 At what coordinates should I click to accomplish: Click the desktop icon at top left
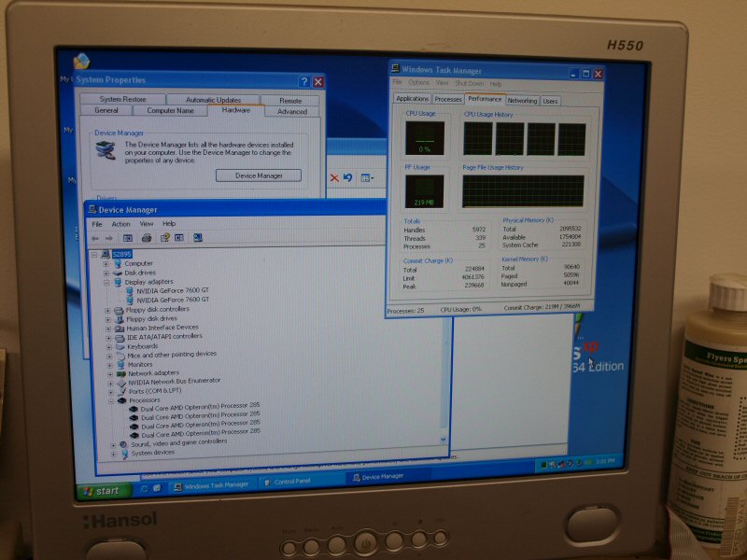pyautogui.click(x=81, y=61)
